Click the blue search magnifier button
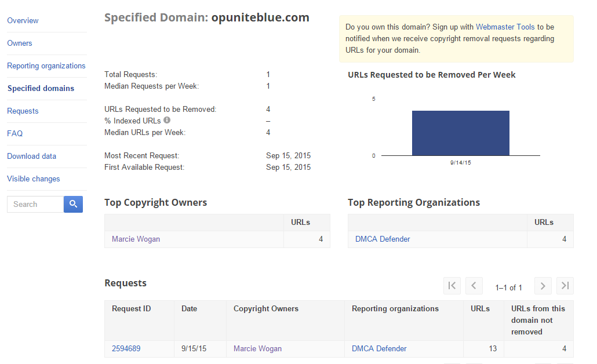 click(x=73, y=204)
